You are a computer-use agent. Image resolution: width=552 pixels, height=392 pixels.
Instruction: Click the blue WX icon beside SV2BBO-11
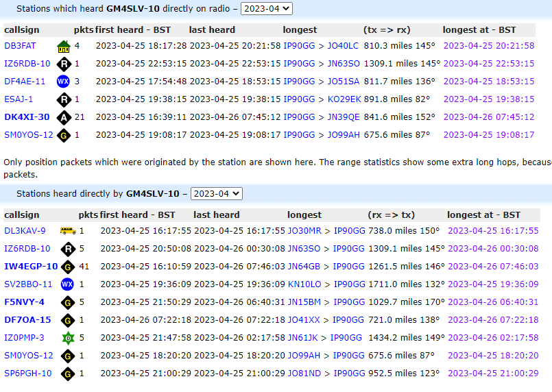pyautogui.click(x=67, y=284)
